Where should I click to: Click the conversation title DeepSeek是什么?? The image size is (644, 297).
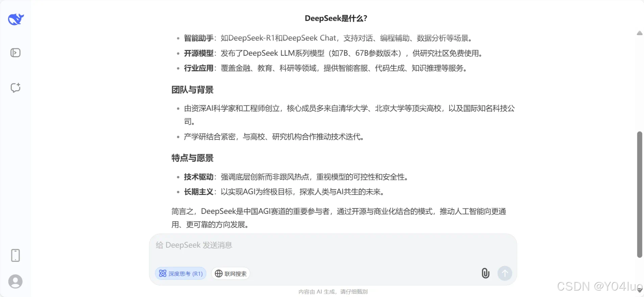click(x=336, y=18)
